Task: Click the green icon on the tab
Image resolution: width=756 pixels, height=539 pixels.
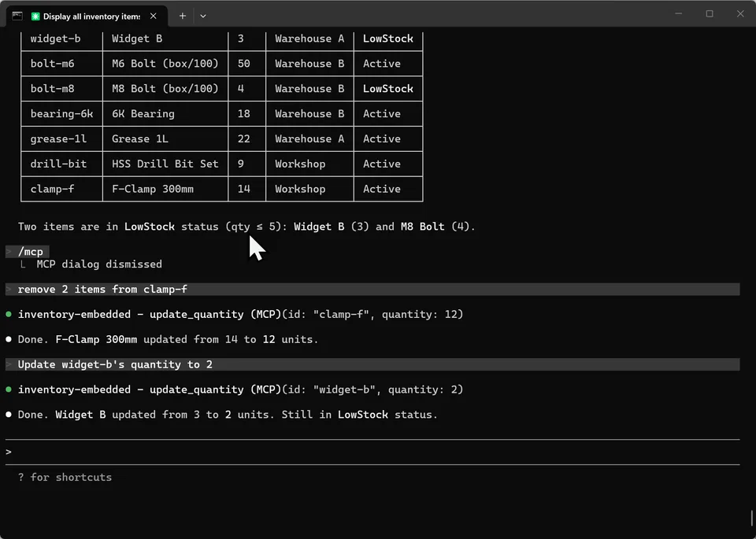Action: [35, 17]
